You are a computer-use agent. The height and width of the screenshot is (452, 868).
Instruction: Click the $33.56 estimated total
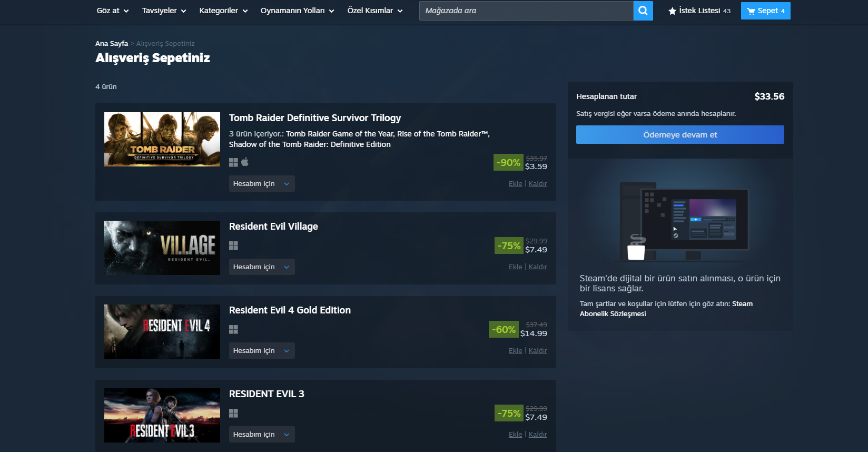(x=769, y=96)
